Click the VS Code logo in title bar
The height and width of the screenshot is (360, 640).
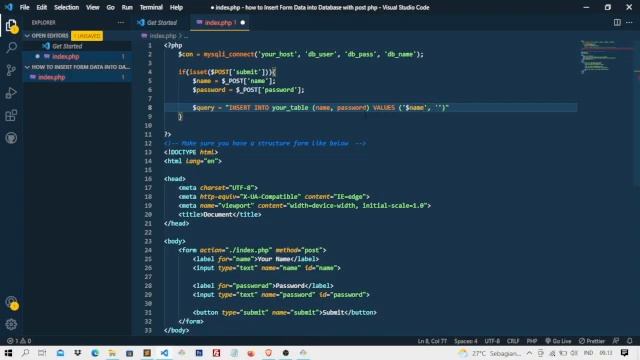pos(9,7)
